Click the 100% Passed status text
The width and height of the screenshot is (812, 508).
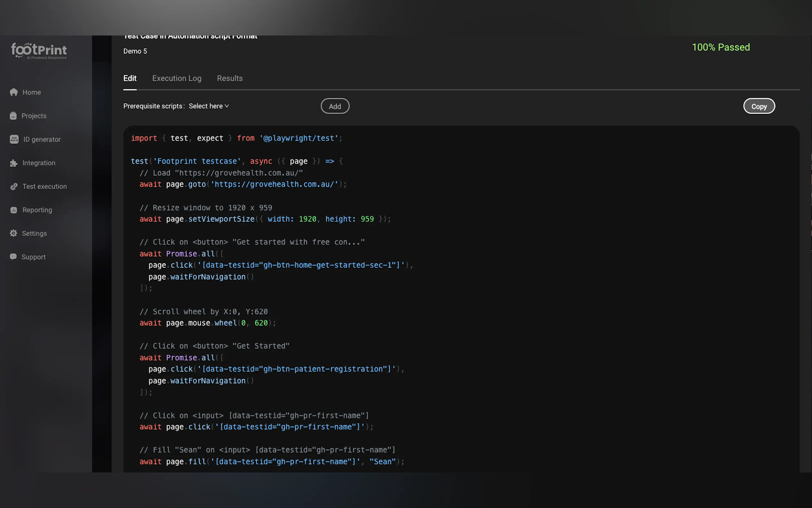click(x=720, y=47)
